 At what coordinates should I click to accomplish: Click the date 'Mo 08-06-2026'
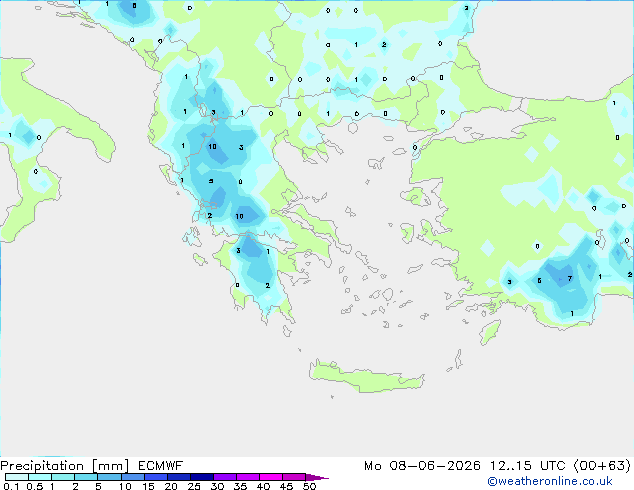coord(422,466)
